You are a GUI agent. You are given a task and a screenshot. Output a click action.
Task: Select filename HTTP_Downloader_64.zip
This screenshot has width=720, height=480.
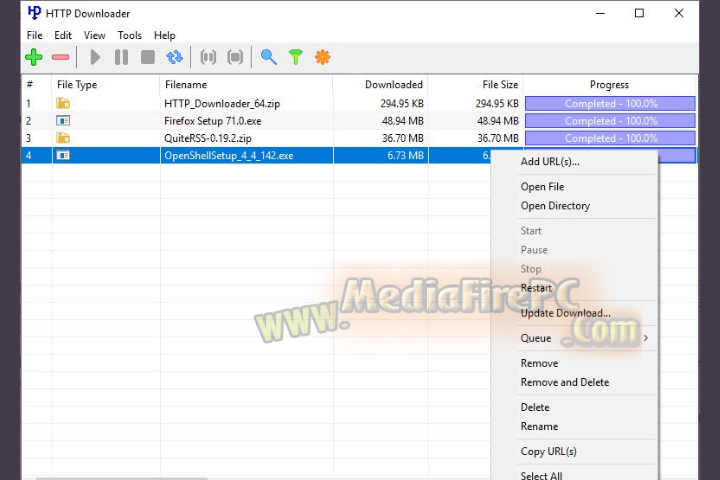[222, 104]
